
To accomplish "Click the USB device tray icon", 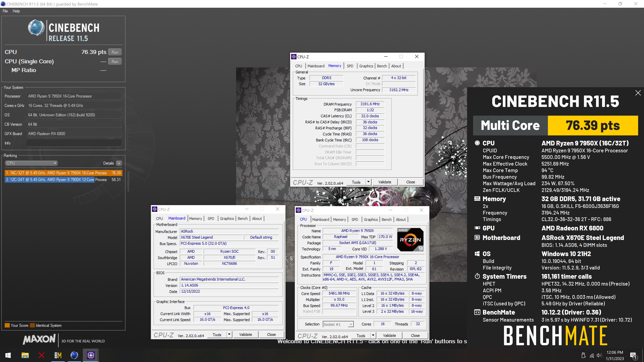I will pos(583,355).
